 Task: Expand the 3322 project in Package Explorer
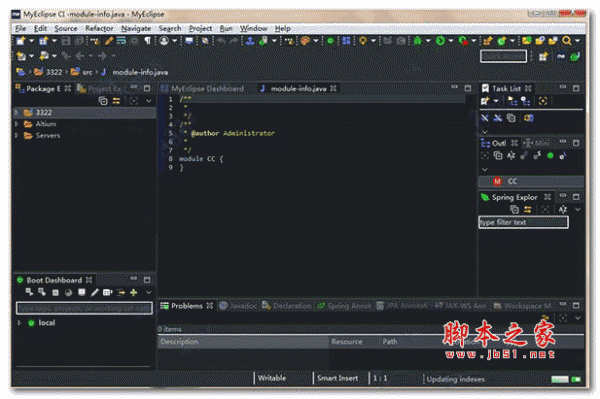(x=16, y=112)
